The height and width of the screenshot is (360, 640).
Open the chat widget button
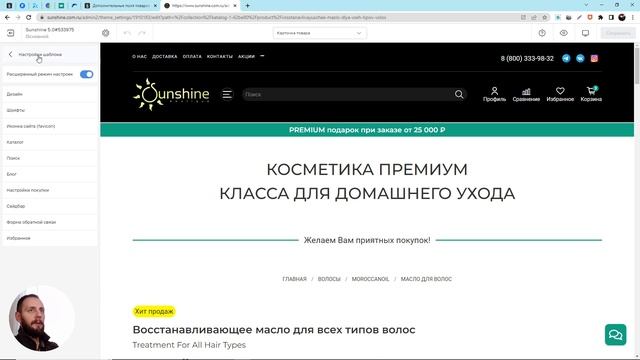616,335
